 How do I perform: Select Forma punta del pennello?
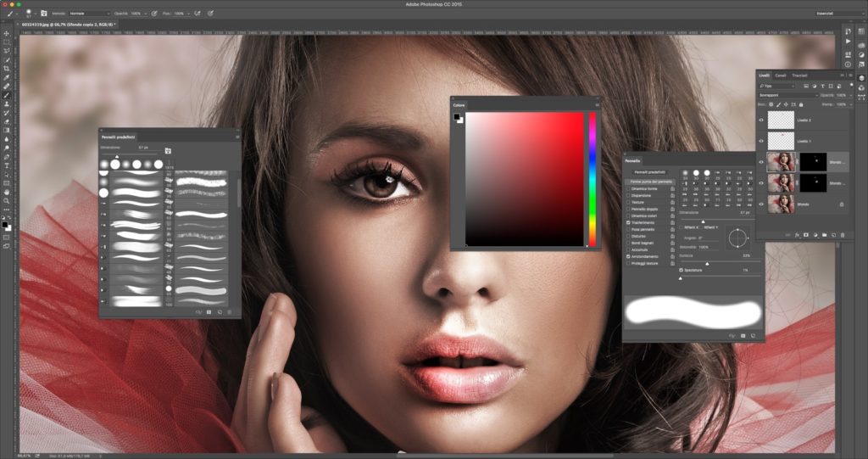[x=651, y=182]
